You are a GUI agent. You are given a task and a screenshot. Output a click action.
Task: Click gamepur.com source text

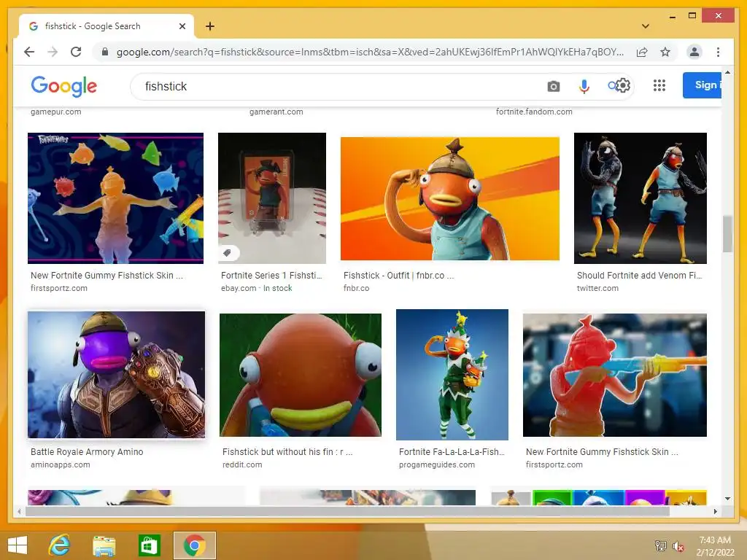point(55,112)
